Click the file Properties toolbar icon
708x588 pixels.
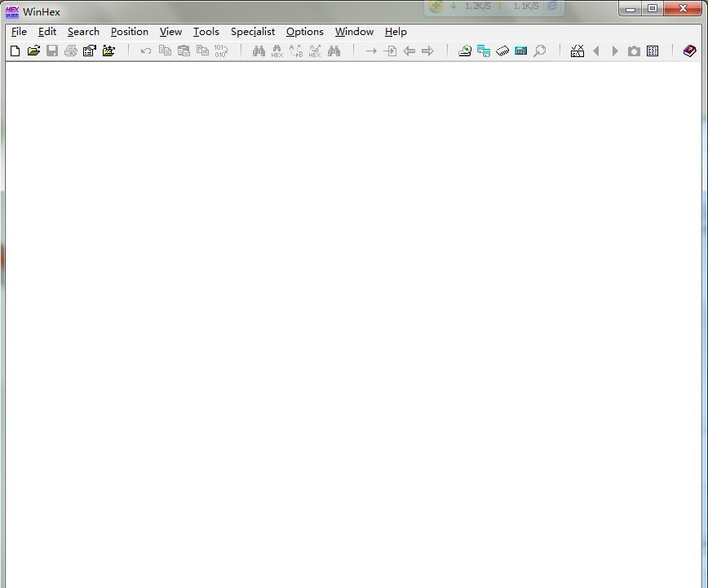(x=90, y=51)
